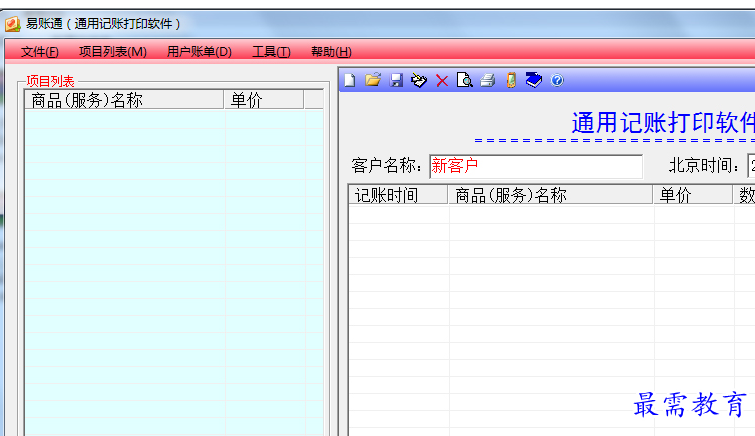
Task: Delete the entry with the red X icon
Action: click(x=442, y=80)
